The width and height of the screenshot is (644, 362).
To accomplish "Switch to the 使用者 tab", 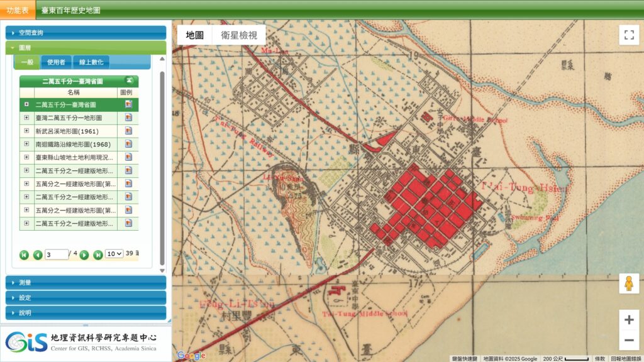I will 57,62.
